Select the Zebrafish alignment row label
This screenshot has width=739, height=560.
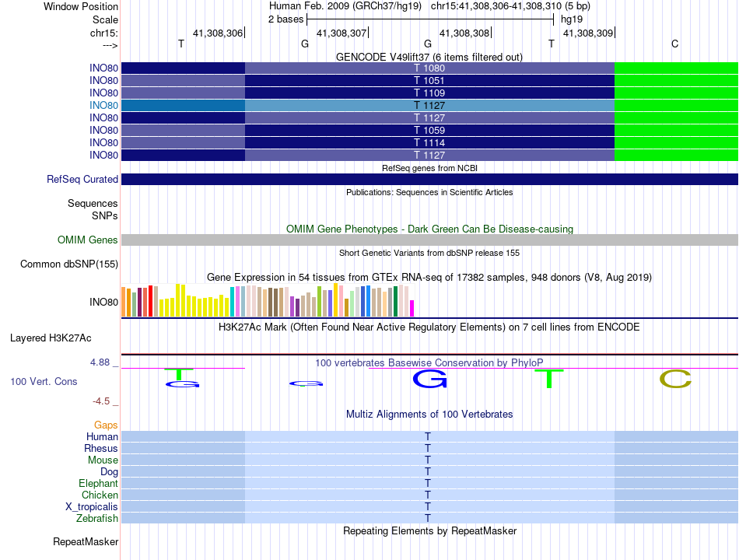click(97, 519)
